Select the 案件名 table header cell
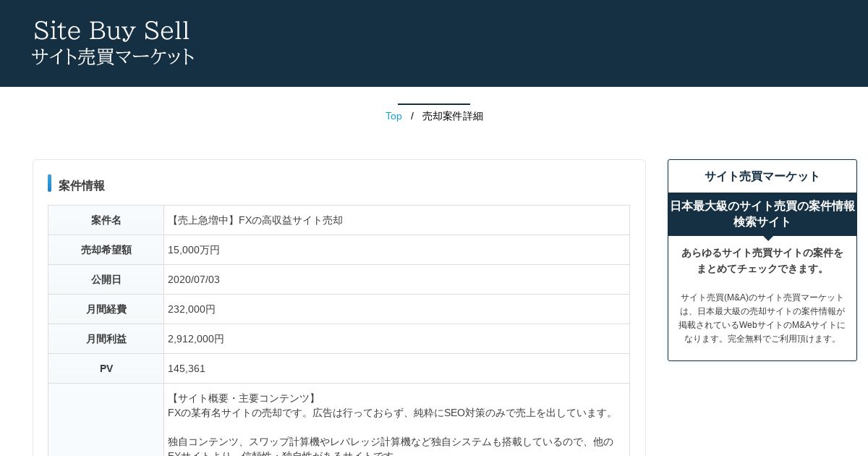868x456 pixels. (x=106, y=220)
